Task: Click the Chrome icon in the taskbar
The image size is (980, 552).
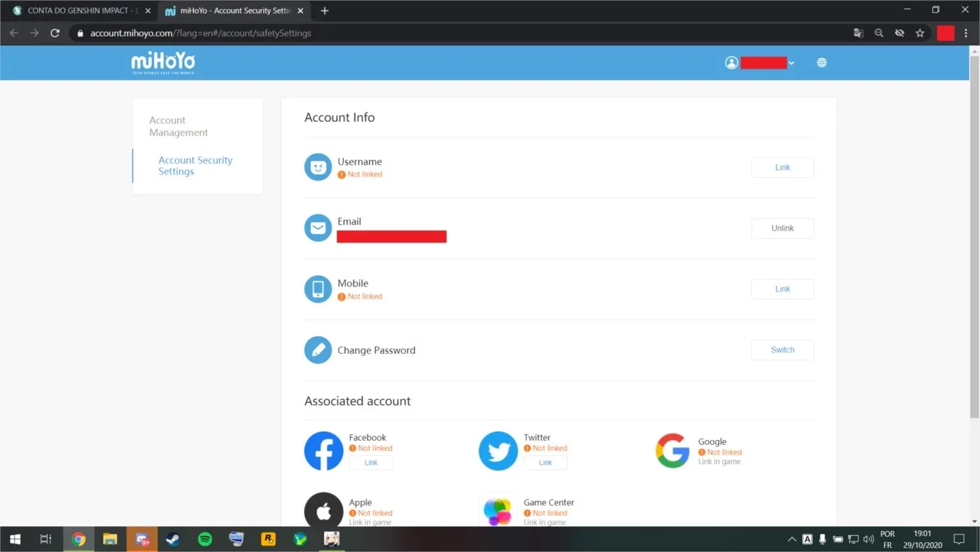Action: click(78, 539)
